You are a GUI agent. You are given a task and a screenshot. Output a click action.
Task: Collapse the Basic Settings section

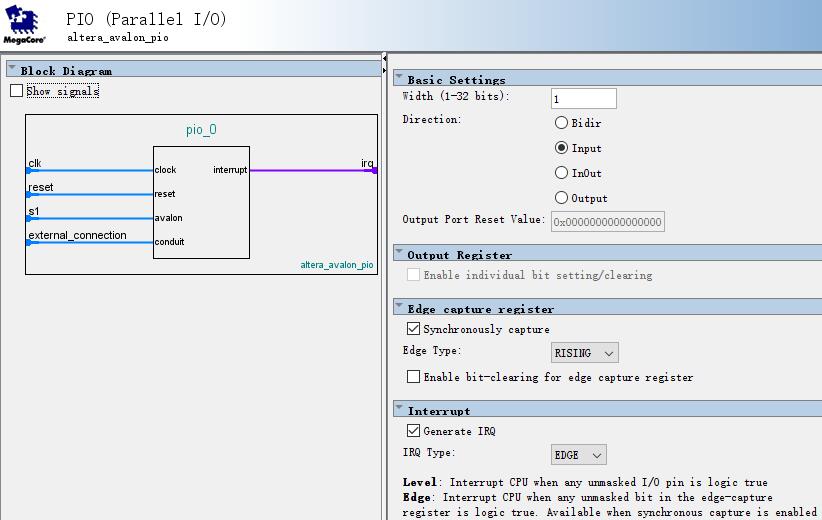point(399,77)
